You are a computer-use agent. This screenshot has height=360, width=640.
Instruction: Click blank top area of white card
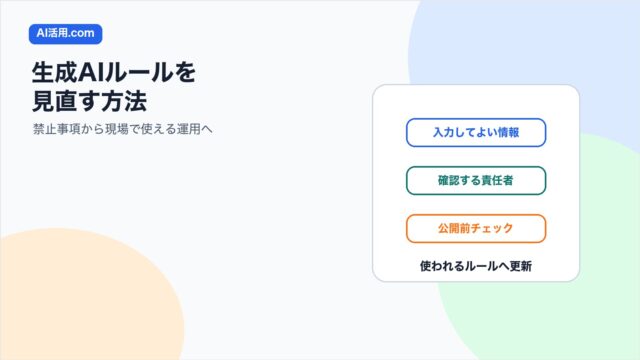click(476, 100)
